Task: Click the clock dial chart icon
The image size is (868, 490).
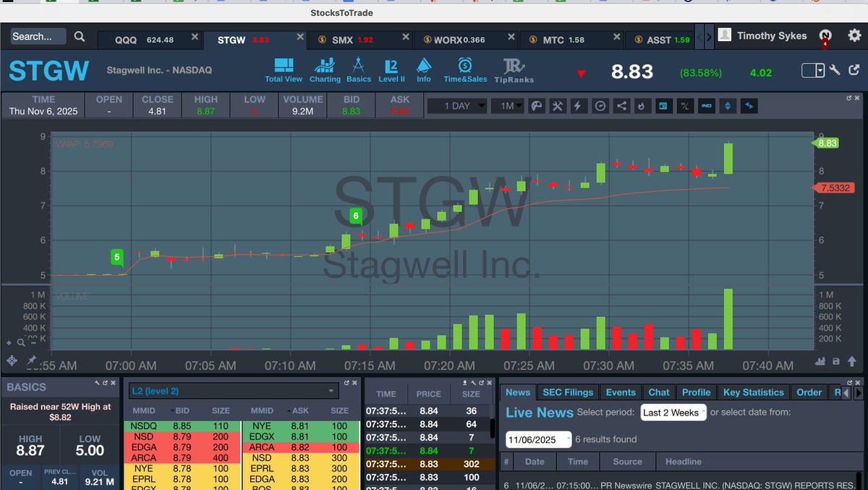Action: 600,106
